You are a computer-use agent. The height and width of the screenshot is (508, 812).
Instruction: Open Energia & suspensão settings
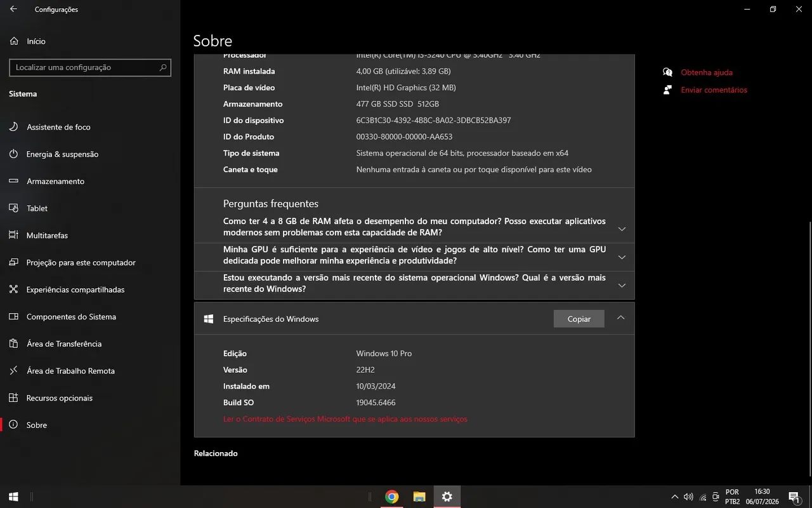(x=62, y=154)
